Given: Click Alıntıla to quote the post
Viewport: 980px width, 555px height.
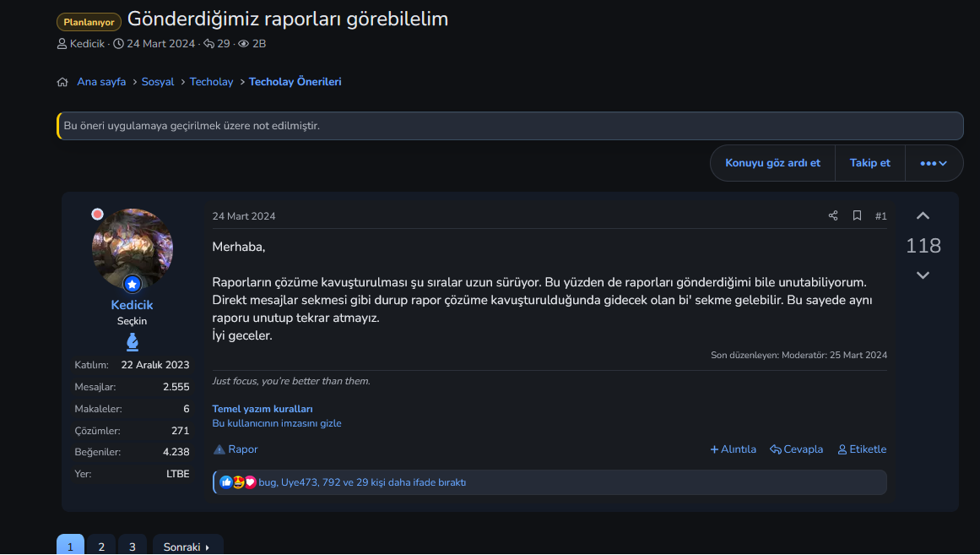Looking at the screenshot, I should [734, 449].
